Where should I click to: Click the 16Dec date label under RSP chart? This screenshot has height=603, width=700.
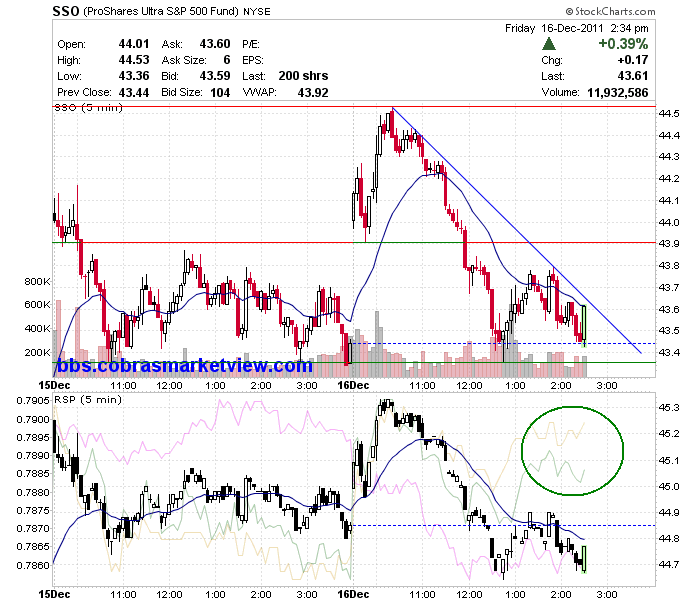coord(353,595)
